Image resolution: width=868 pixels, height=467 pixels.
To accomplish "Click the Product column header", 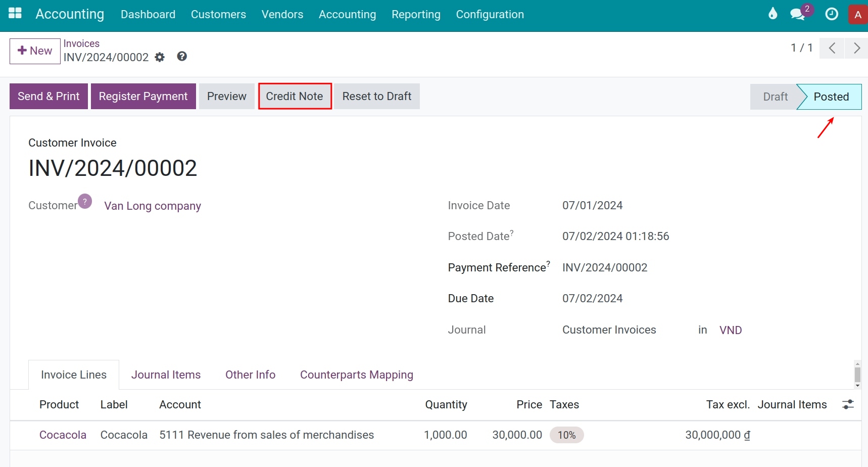I will (59, 404).
